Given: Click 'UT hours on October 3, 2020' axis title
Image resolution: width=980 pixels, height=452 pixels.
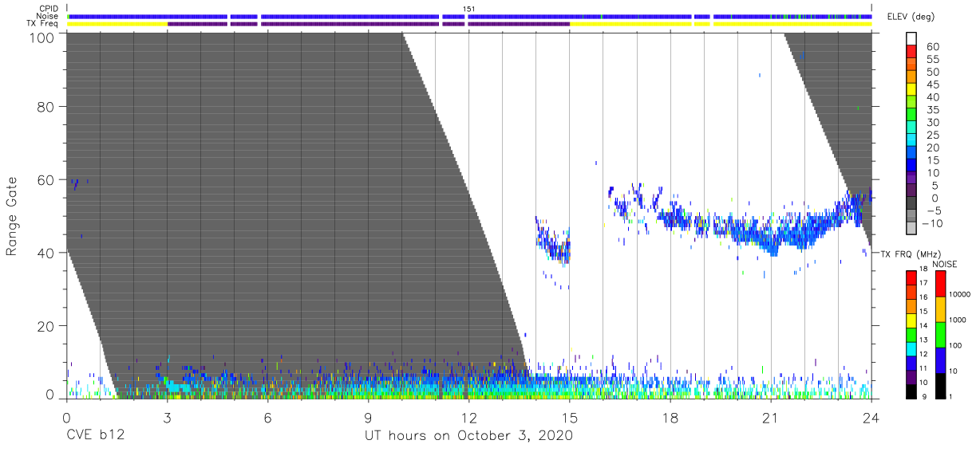Looking at the screenshot, I should pyautogui.click(x=468, y=436).
